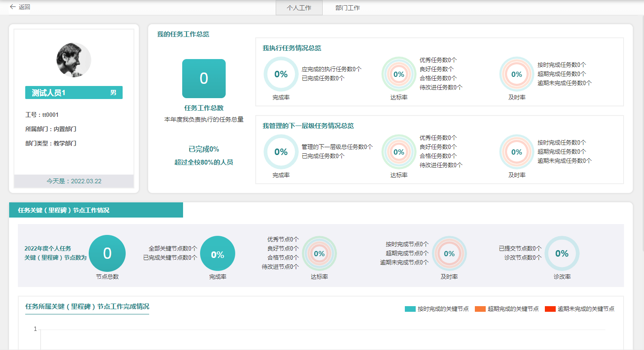Viewport: 644px width, 350px height.
Task: Click the 完成率 ring under 我执行任务情况总览
Action: (281, 74)
